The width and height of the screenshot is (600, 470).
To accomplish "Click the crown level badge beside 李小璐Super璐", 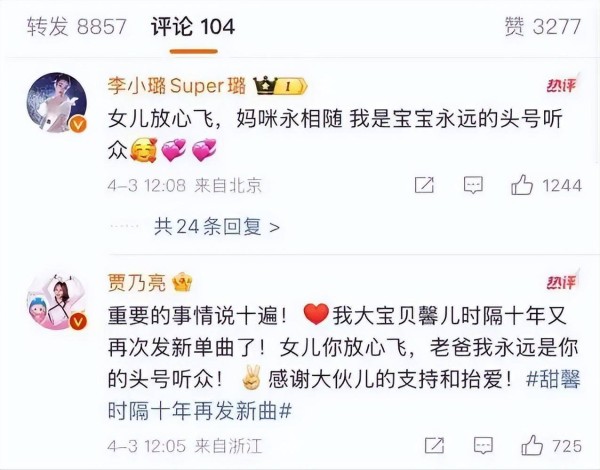I will pos(280,86).
